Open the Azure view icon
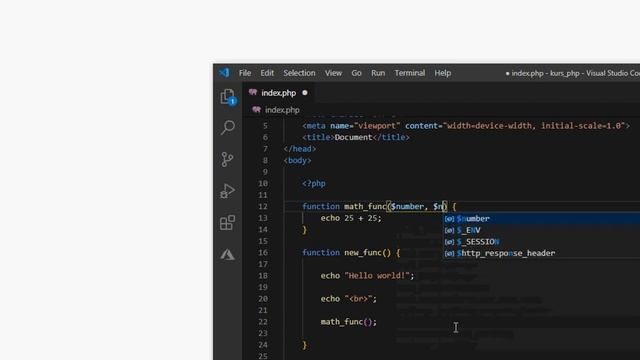The image size is (640, 360). (x=227, y=255)
